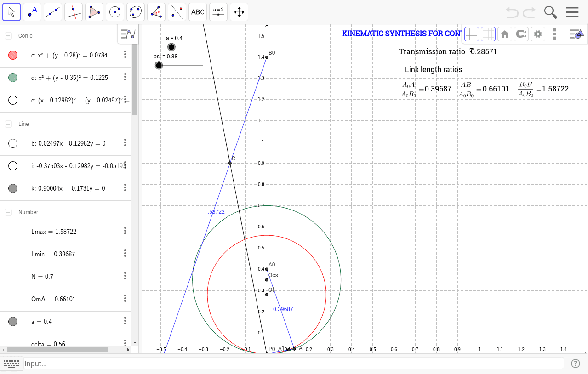Open options menu for N = 0.7
The height and width of the screenshot is (374, 588).
point(125,276)
